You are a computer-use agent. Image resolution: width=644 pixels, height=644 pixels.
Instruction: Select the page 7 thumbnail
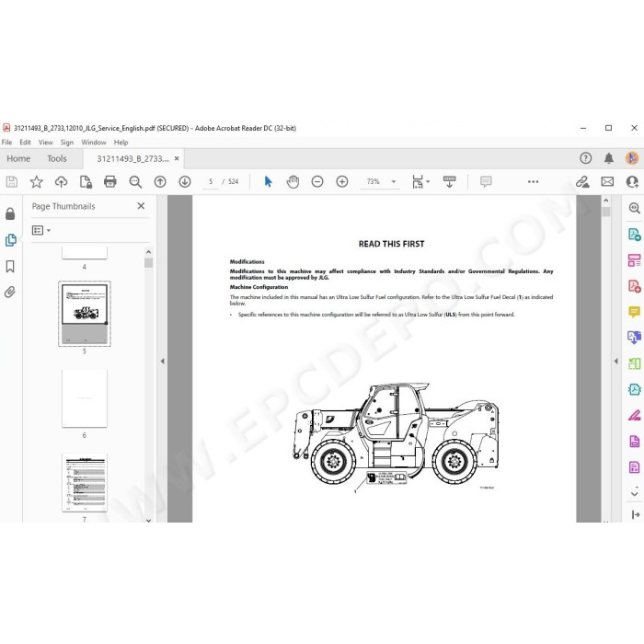(85, 483)
